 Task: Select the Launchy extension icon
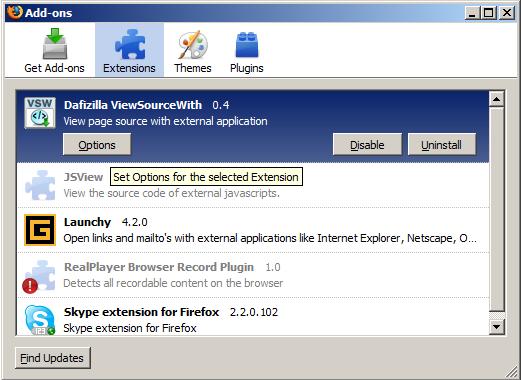pos(40,230)
